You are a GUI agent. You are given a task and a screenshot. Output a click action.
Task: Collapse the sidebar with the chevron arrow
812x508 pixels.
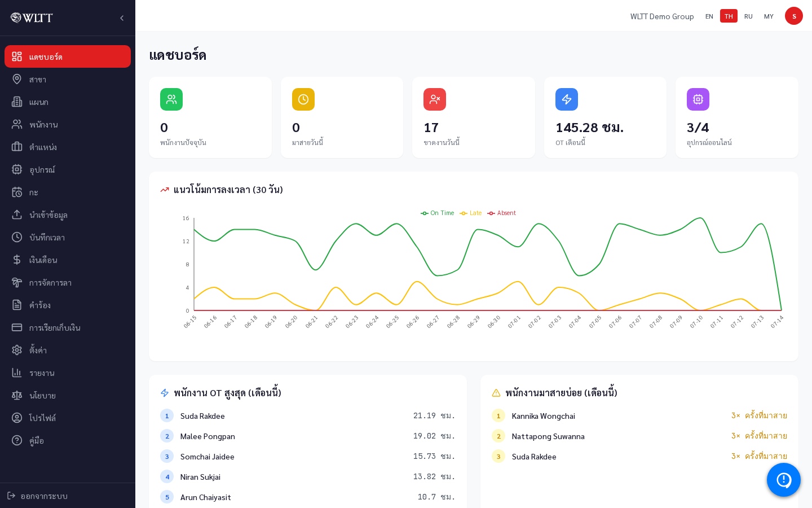[x=122, y=18]
